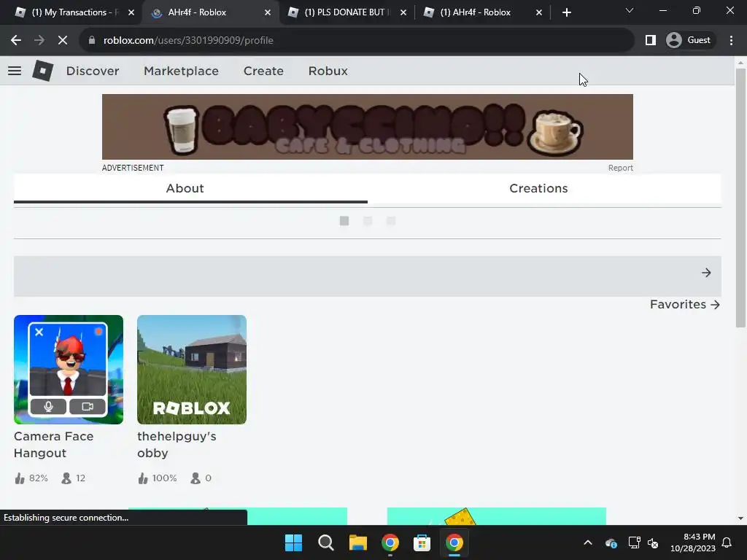Click the player count icon showing 12
Screen dimensions: 747x560
point(66,478)
